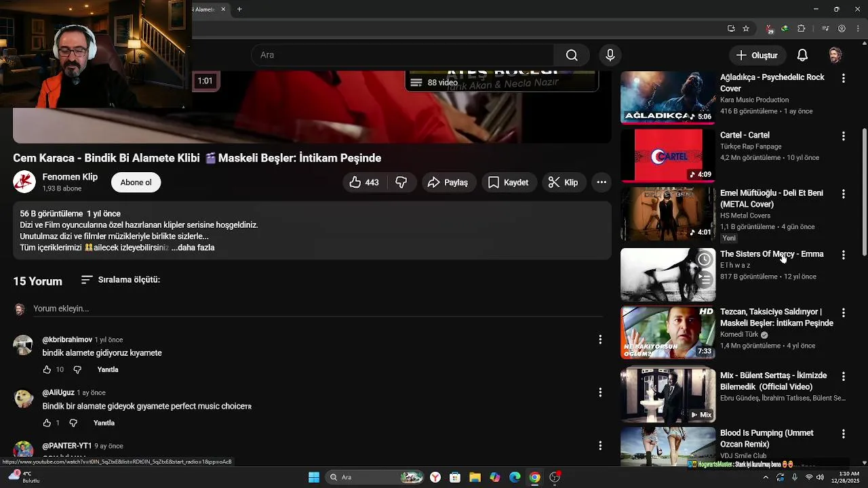868x488 pixels.
Task: Like the comment by @kbribrahimov
Action: click(47, 369)
